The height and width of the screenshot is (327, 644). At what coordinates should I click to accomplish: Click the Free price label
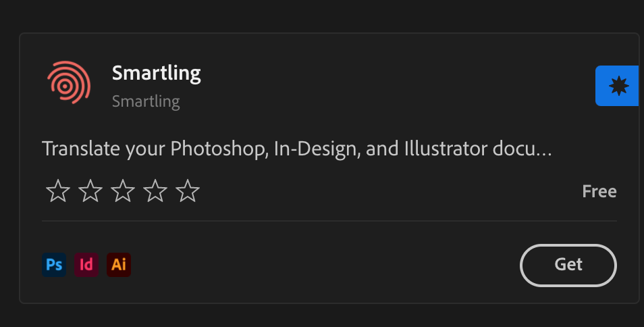(599, 191)
